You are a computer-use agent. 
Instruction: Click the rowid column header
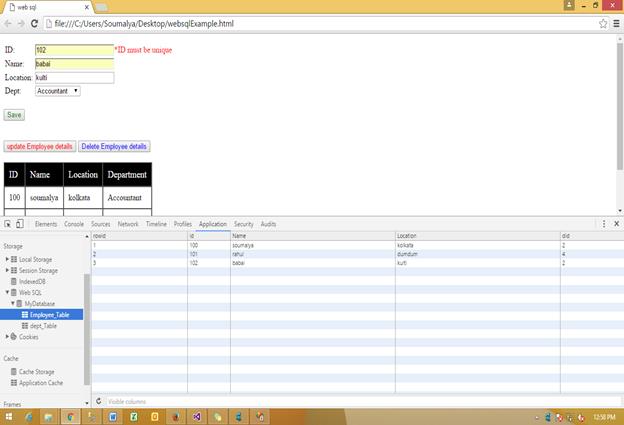[x=139, y=236]
